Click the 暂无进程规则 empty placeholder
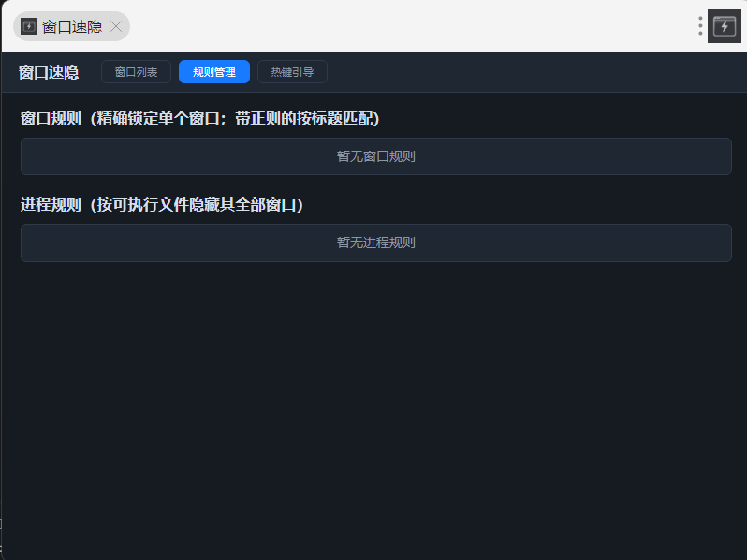Image resolution: width=747 pixels, height=560 pixels. [x=376, y=243]
